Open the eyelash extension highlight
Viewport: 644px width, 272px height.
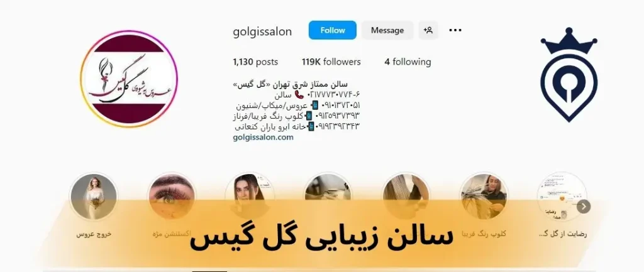(x=172, y=197)
